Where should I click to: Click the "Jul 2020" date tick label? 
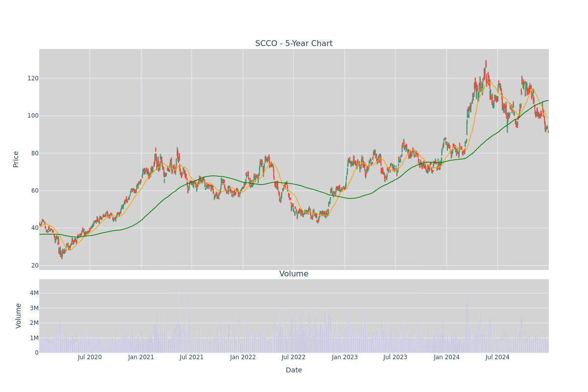(90, 357)
